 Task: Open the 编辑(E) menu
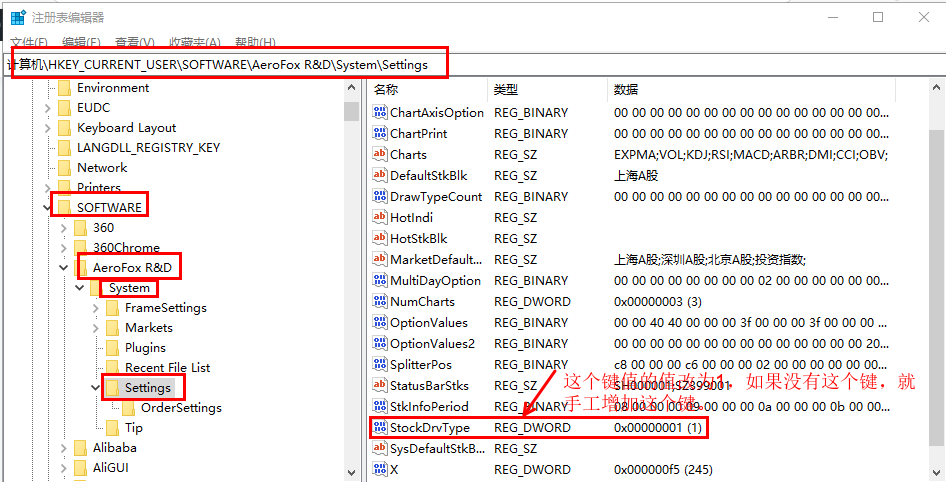click(x=81, y=43)
